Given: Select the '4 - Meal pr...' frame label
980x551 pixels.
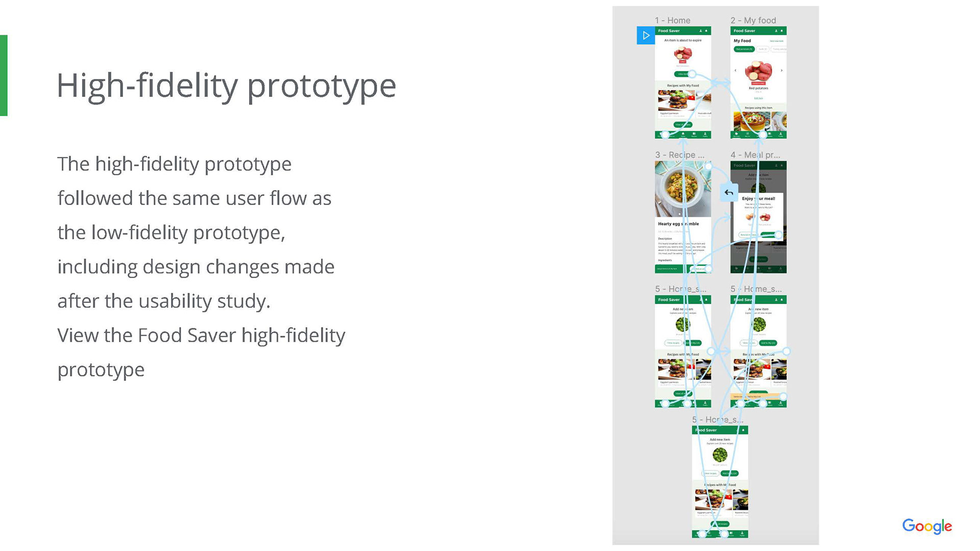Looking at the screenshot, I should [x=755, y=155].
